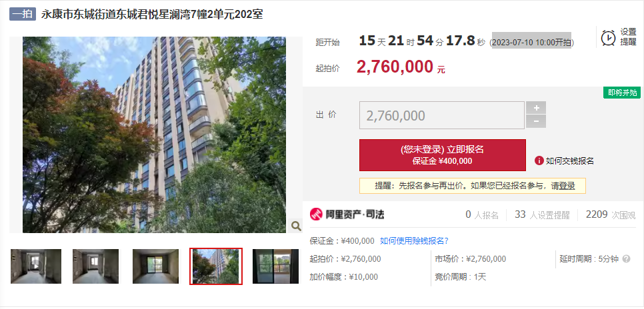Viewport: 644px width, 309px height.
Task: Click the alarm clock reminder icon
Action: pyautogui.click(x=608, y=37)
